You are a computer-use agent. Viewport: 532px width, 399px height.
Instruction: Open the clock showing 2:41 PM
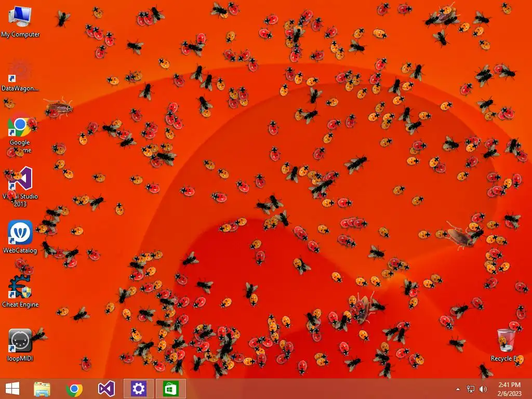[509, 389]
